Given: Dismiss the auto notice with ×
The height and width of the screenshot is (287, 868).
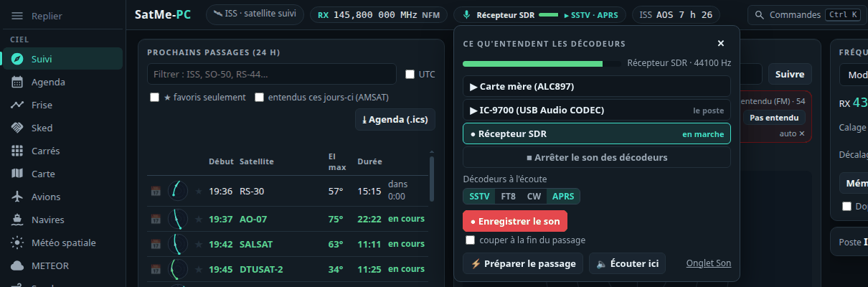Looking at the screenshot, I should tap(802, 133).
